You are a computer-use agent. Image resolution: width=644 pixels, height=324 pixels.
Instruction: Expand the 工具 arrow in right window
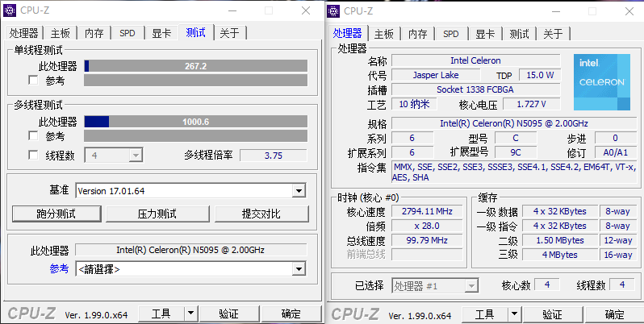(x=514, y=315)
